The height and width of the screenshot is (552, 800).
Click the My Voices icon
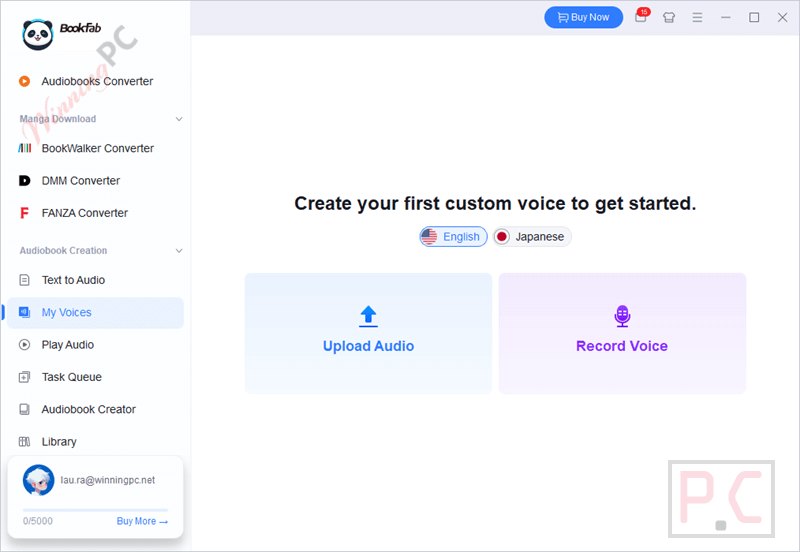[24, 312]
